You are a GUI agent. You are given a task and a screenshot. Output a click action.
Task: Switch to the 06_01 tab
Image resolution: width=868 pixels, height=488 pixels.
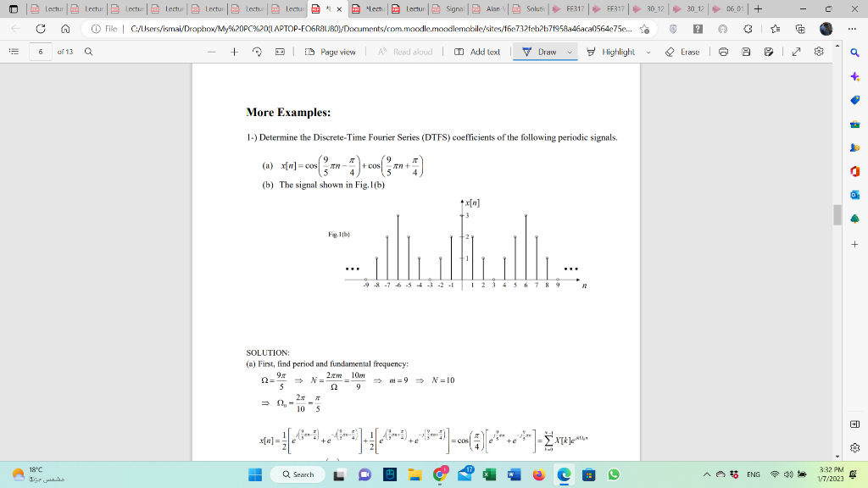tap(728, 8)
